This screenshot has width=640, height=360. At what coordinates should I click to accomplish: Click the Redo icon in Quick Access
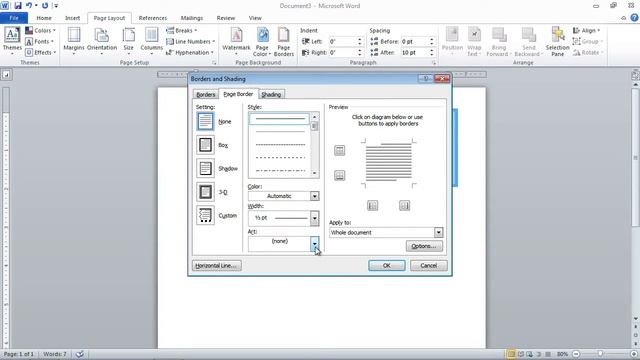coord(45,6)
